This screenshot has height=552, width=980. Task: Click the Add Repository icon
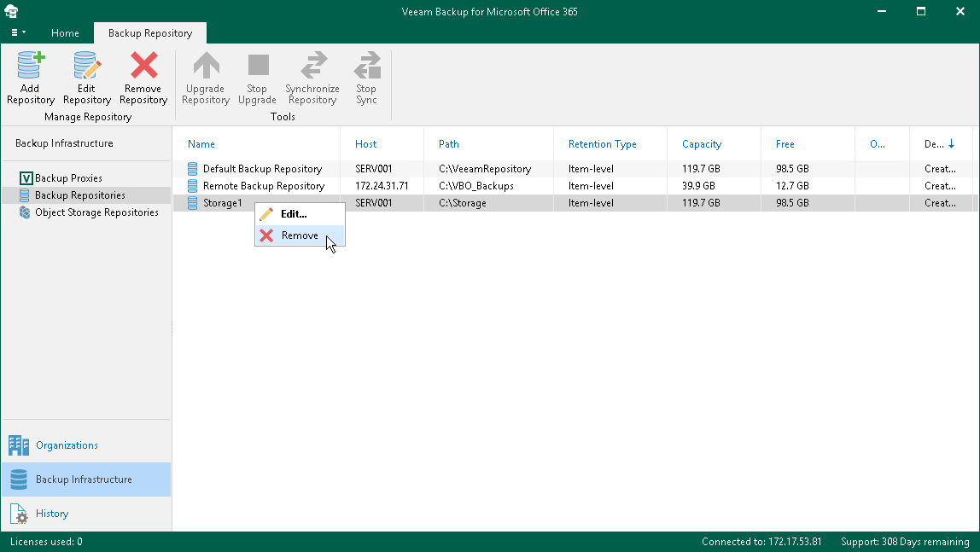(x=31, y=66)
